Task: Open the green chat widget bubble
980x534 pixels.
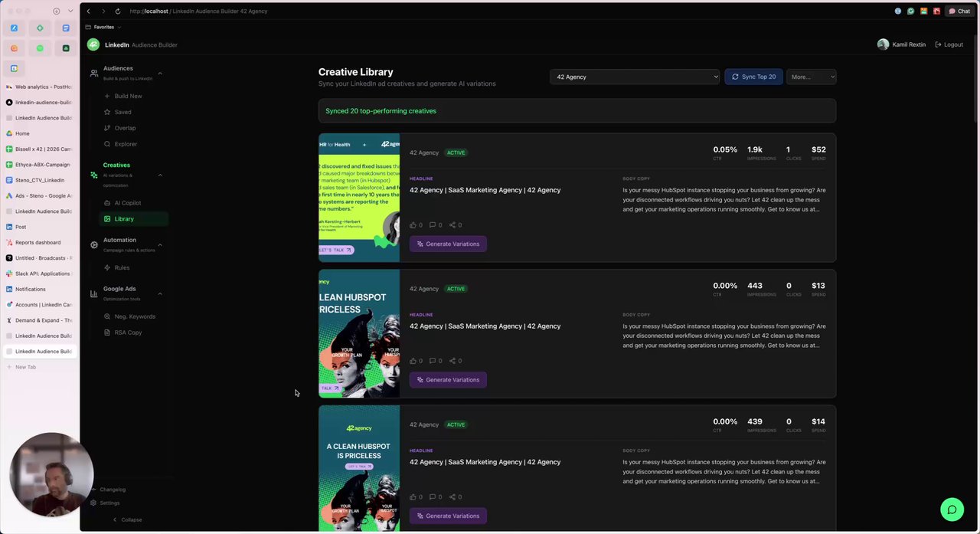Action: [x=952, y=509]
